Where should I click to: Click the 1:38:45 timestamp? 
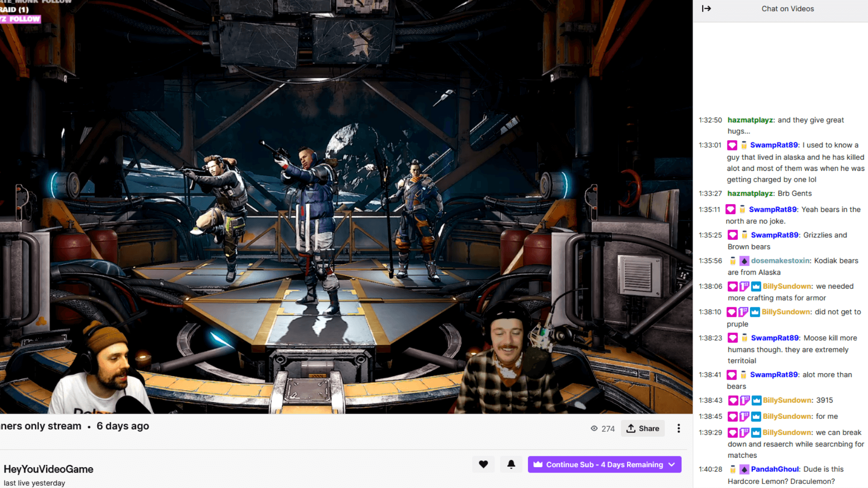pyautogui.click(x=710, y=417)
